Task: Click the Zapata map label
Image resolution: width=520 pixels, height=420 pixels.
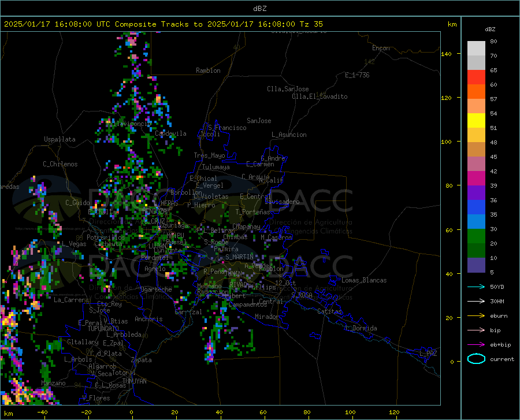Action: [142, 360]
